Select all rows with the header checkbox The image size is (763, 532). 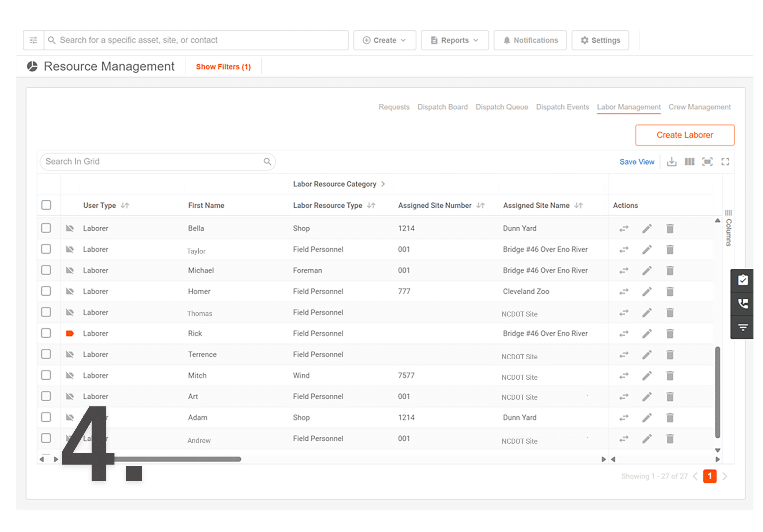(46, 205)
